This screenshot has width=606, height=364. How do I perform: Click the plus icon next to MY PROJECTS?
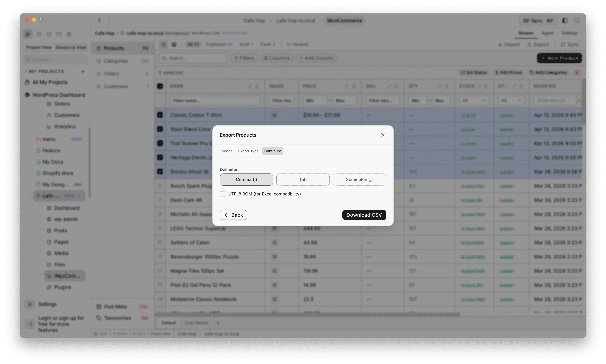pos(83,71)
